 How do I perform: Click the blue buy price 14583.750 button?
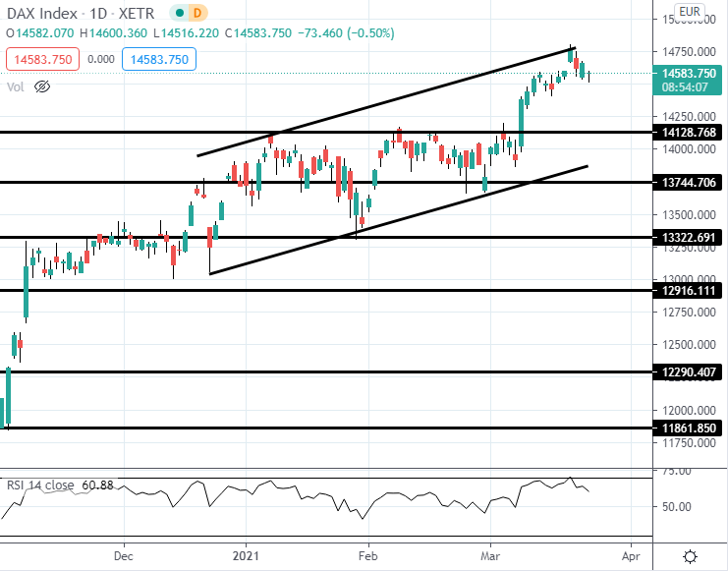pyautogui.click(x=159, y=60)
